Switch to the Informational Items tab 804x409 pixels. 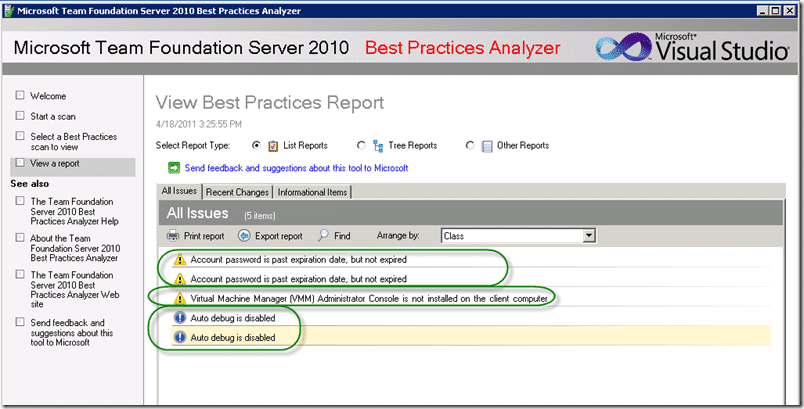[312, 192]
